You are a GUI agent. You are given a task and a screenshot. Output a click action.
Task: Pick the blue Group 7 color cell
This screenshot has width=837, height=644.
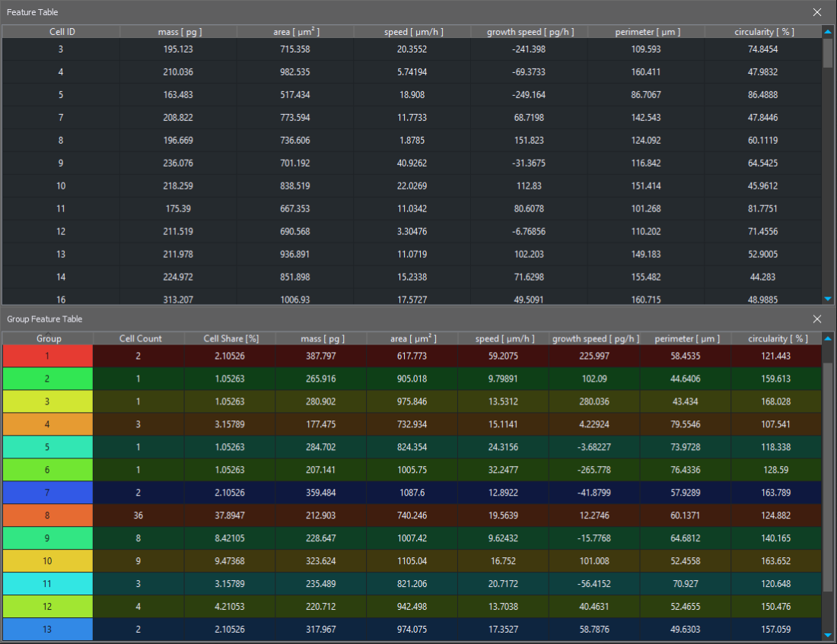coord(48,493)
